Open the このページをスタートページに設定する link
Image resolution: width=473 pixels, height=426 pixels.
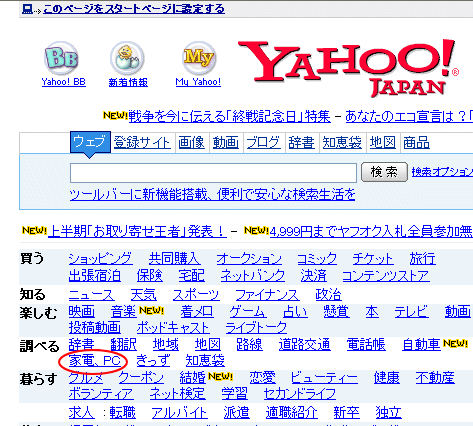point(134,9)
